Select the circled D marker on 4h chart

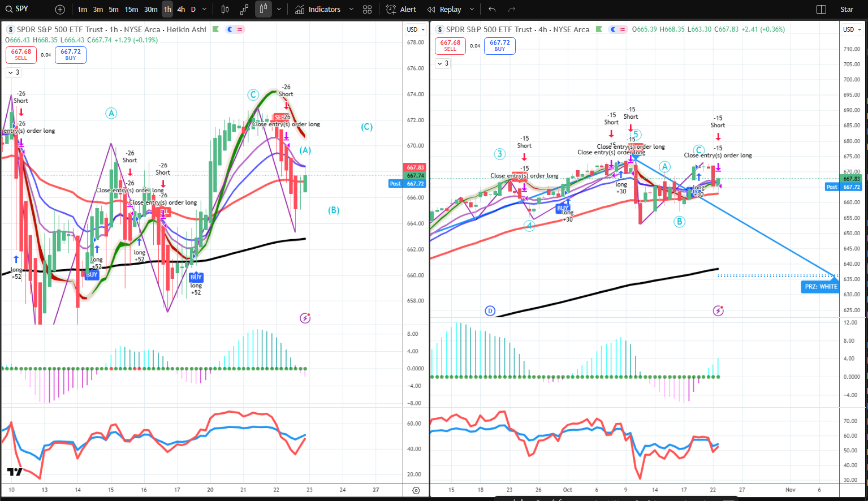click(x=490, y=310)
